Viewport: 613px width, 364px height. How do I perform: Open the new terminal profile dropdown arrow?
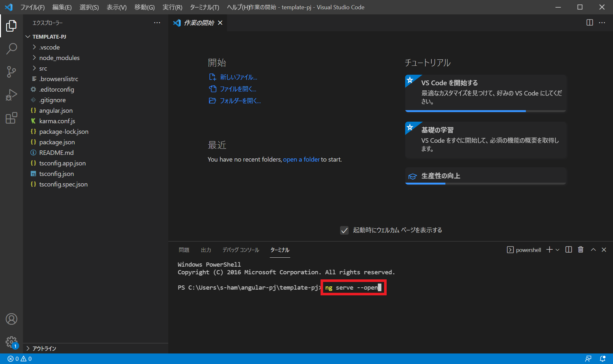pyautogui.click(x=557, y=250)
